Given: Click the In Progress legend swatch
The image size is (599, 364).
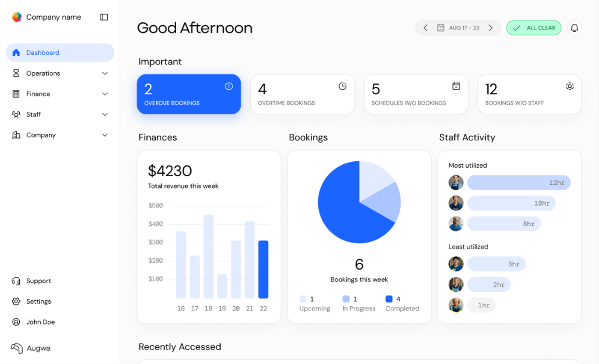Looking at the screenshot, I should [346, 299].
